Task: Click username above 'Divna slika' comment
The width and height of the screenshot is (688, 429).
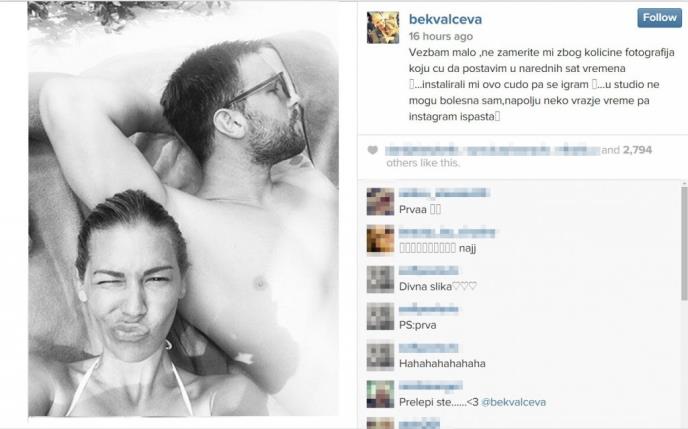Action: click(x=428, y=271)
